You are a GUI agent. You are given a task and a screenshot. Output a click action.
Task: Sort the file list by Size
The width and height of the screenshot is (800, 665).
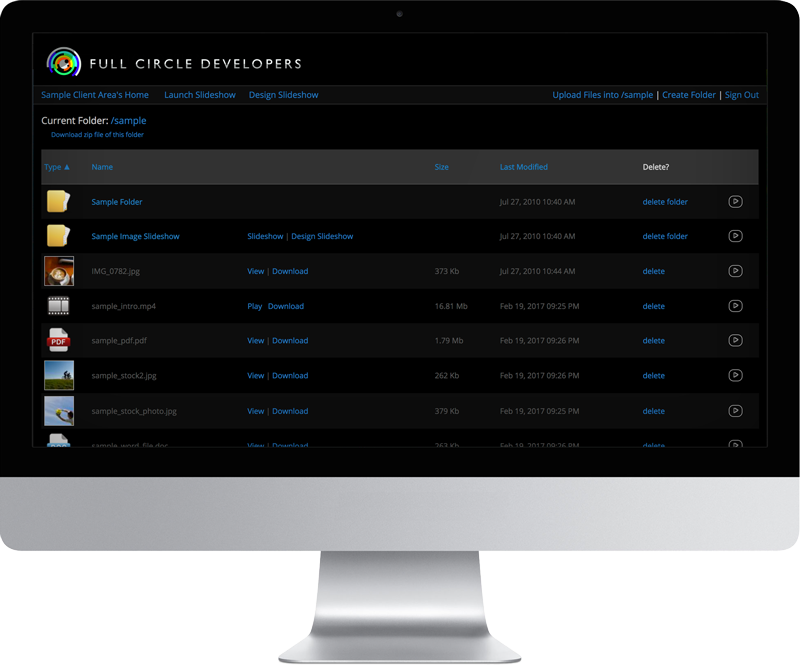pos(442,167)
